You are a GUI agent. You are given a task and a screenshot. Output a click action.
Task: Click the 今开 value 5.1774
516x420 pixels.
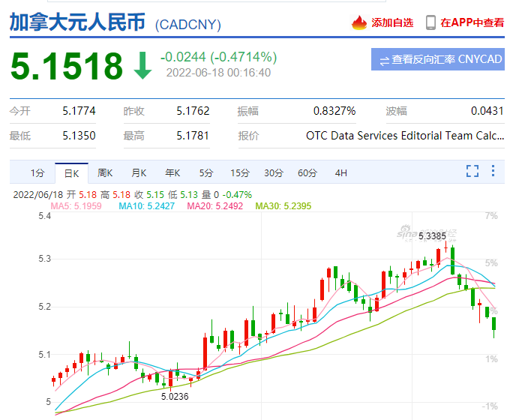tap(79, 111)
